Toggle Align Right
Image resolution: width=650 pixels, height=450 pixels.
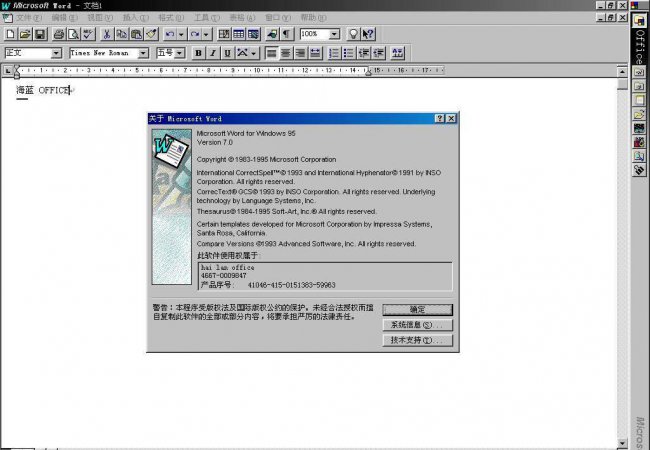[x=301, y=53]
